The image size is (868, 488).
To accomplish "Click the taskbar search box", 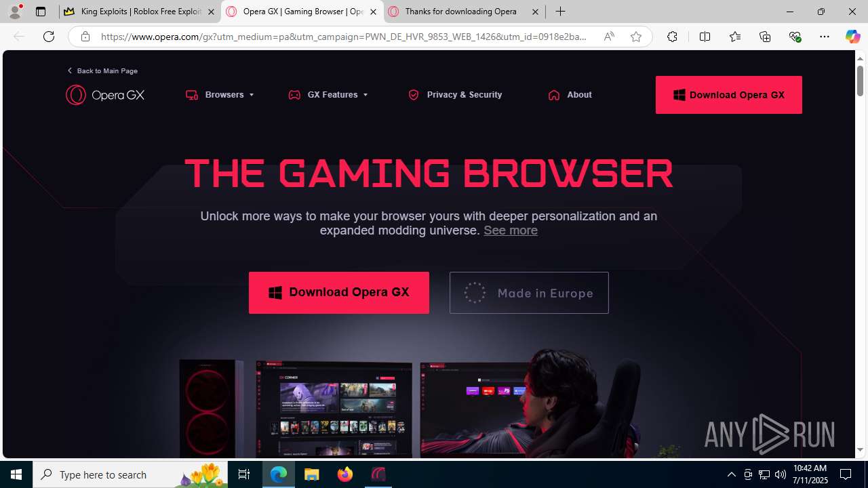I will coord(131,474).
